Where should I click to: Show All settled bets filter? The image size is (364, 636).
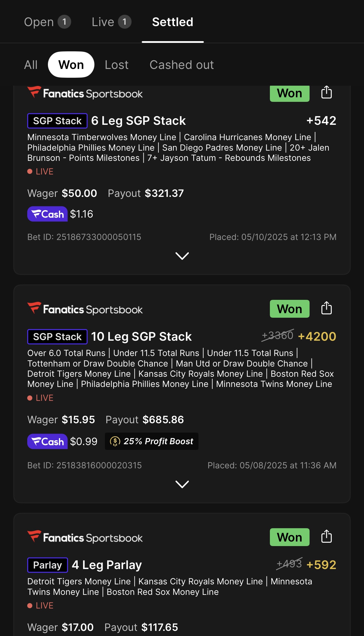click(x=31, y=65)
